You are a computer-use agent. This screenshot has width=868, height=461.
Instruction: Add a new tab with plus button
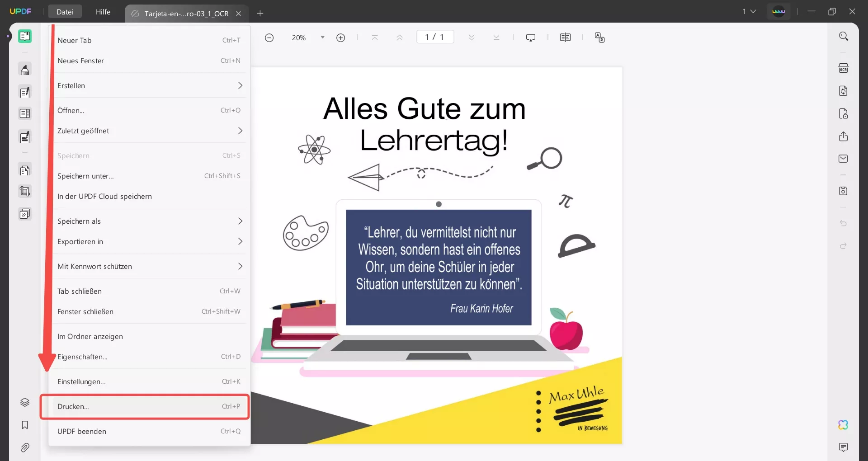point(260,14)
